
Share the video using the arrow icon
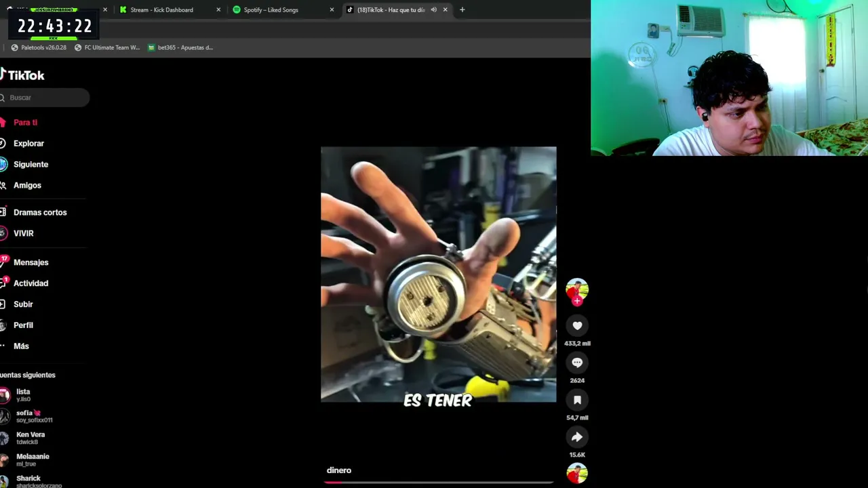pos(577,437)
